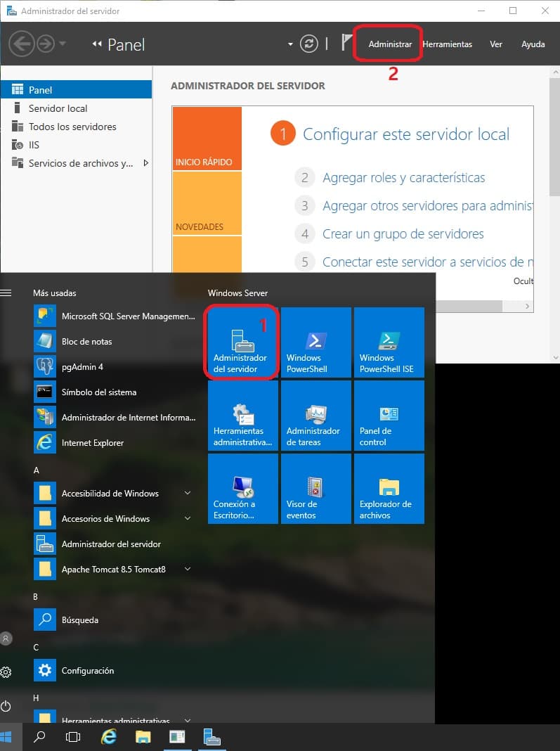This screenshot has height=751, width=560.
Task: Click Agregar otros servidores para administrar
Action: coord(427,206)
